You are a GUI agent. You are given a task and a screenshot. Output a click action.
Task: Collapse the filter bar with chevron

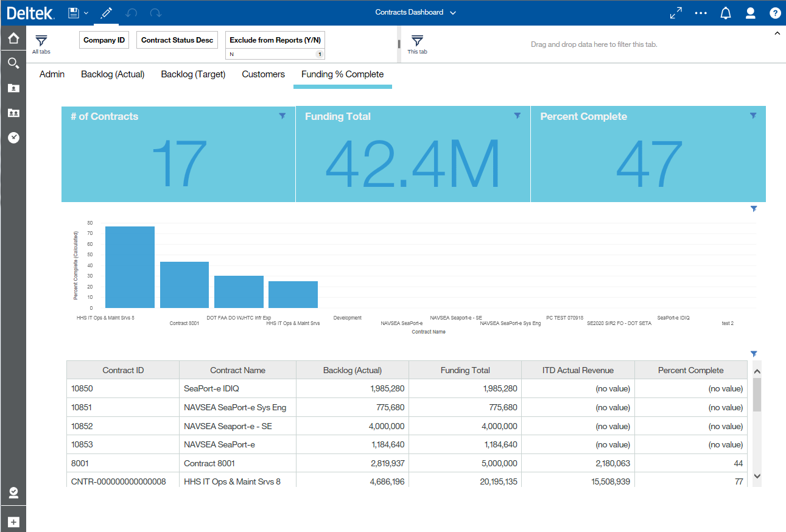777,34
